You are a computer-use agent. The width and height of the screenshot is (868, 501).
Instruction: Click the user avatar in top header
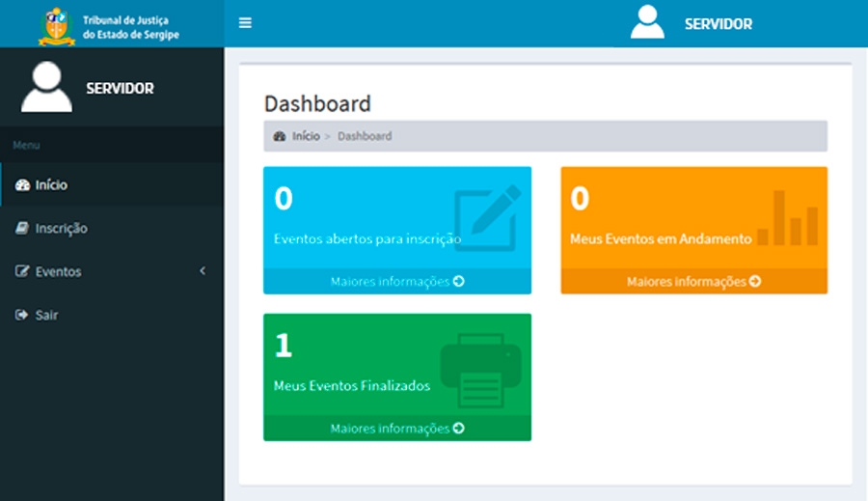coord(647,22)
